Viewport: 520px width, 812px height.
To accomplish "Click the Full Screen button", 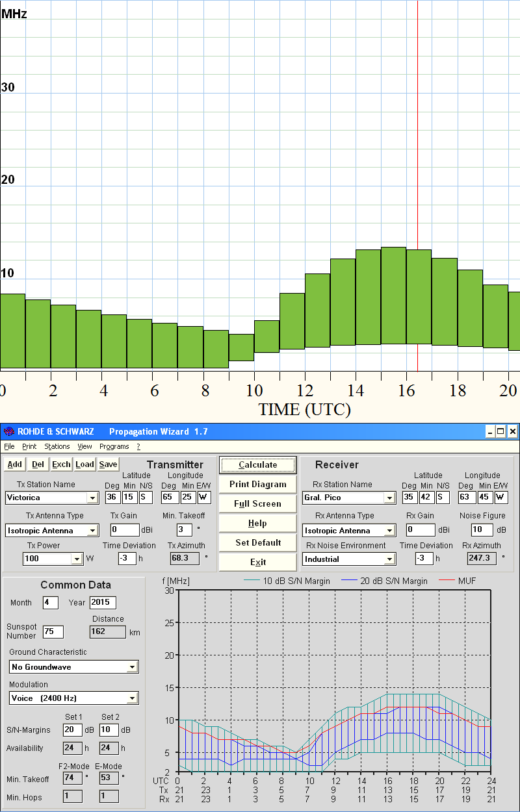I will 257,503.
